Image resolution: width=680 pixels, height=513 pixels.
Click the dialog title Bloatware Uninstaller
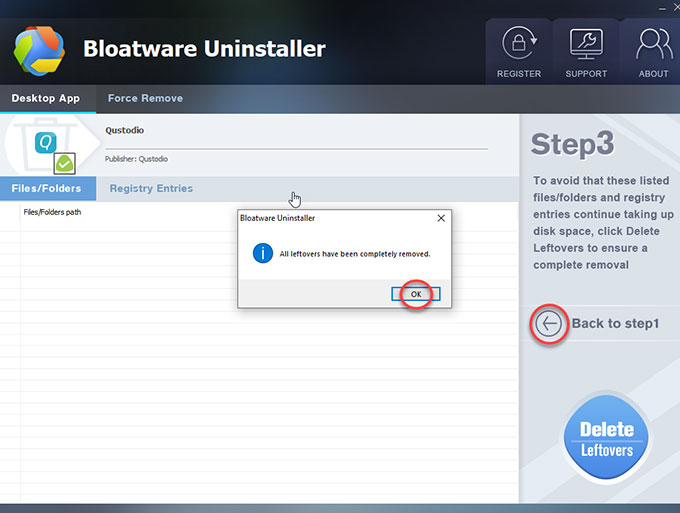tap(278, 218)
